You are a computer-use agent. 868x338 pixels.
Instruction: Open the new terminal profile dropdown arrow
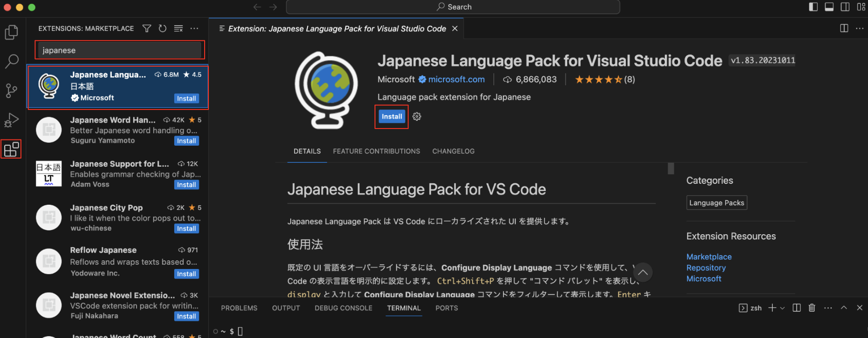tap(782, 308)
